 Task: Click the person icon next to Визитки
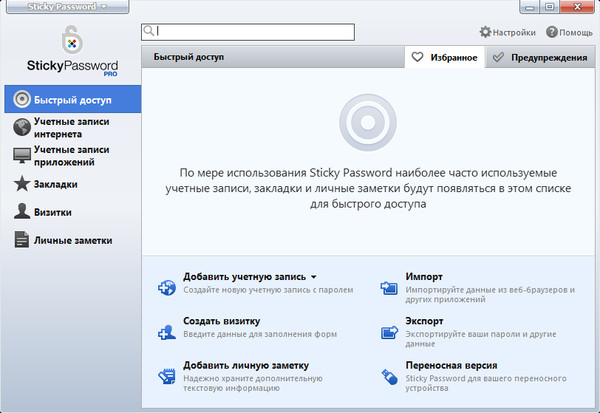[x=22, y=212]
